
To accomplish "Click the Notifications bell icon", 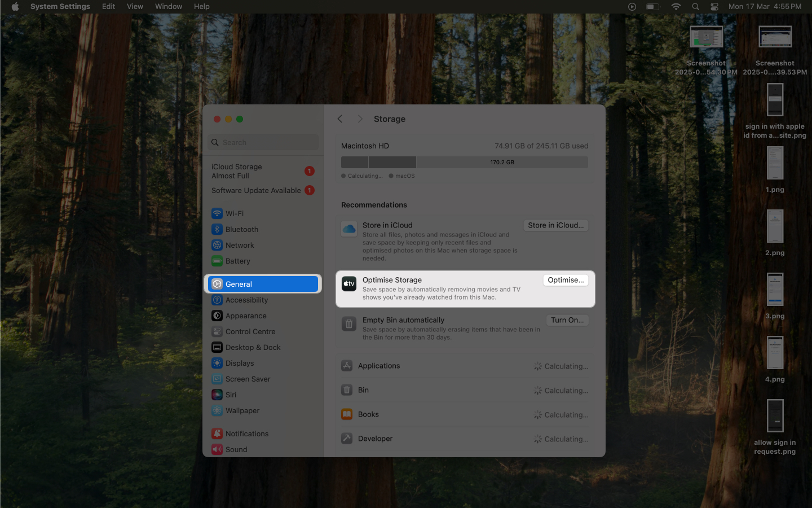I will coord(217,433).
